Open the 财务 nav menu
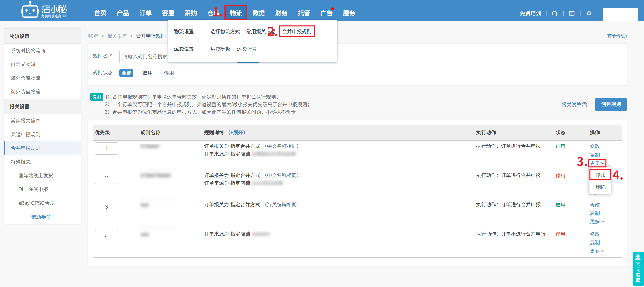Viewport: 644px width, 287px height. tap(281, 13)
